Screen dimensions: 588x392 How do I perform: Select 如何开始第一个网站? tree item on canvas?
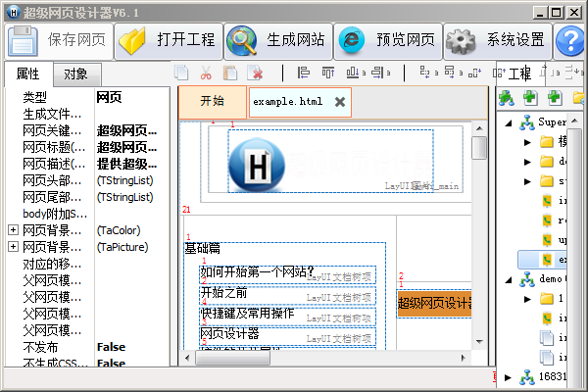(287, 274)
